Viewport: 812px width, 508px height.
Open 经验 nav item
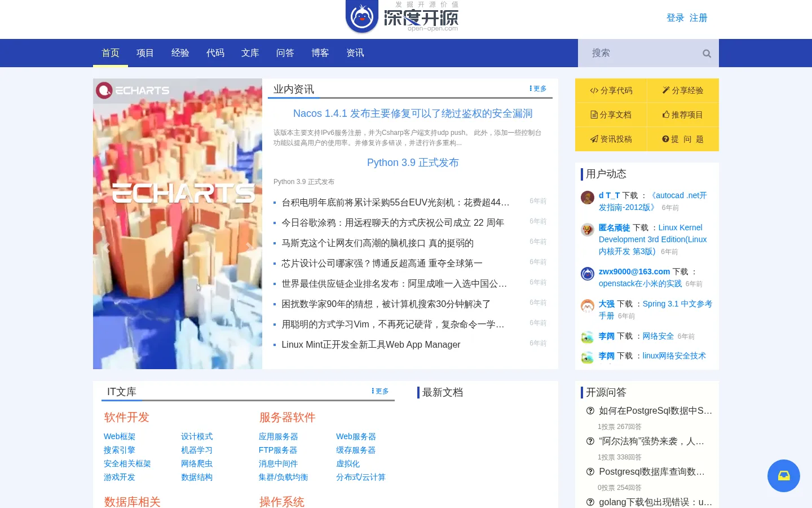(x=180, y=53)
